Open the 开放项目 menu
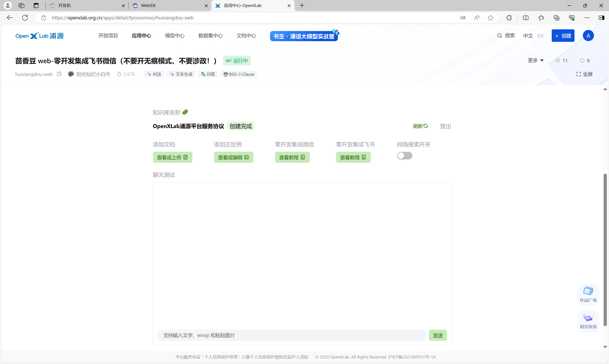The width and height of the screenshot is (609, 364). pos(108,35)
